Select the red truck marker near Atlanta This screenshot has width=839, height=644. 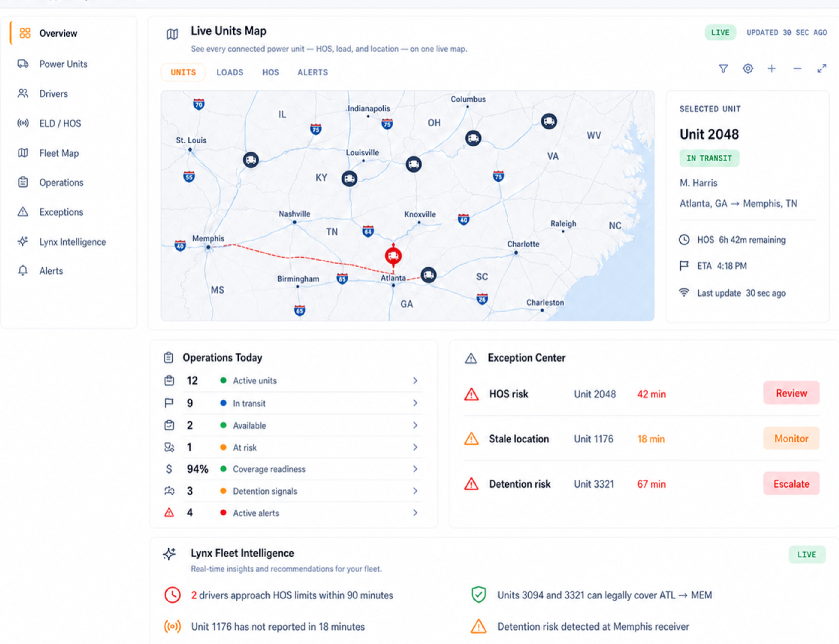pos(393,256)
